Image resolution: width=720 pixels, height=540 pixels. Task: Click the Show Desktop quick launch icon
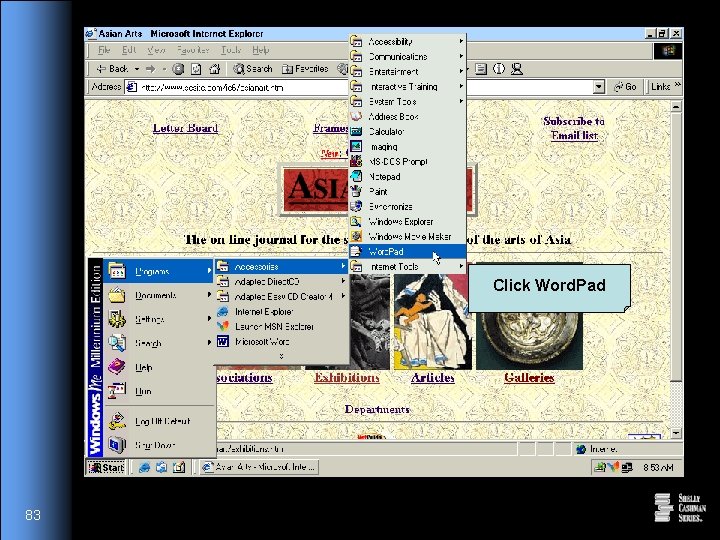tap(179, 467)
